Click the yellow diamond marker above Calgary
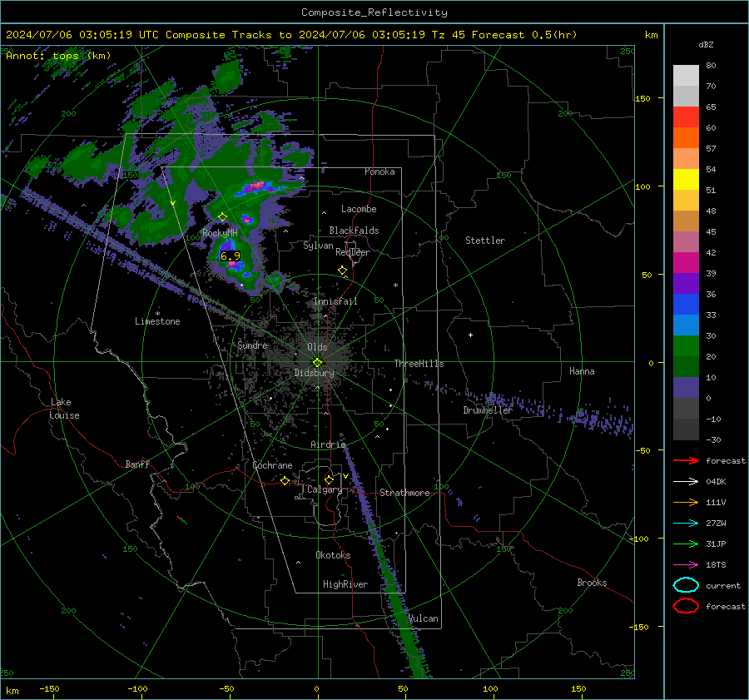 coord(329,479)
